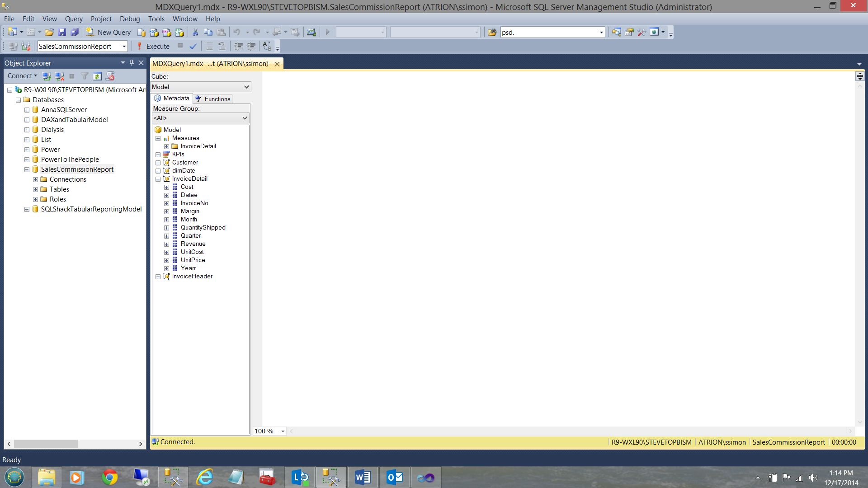This screenshot has height=488, width=868.
Task: Switch to the Functions tab
Action: (213, 99)
